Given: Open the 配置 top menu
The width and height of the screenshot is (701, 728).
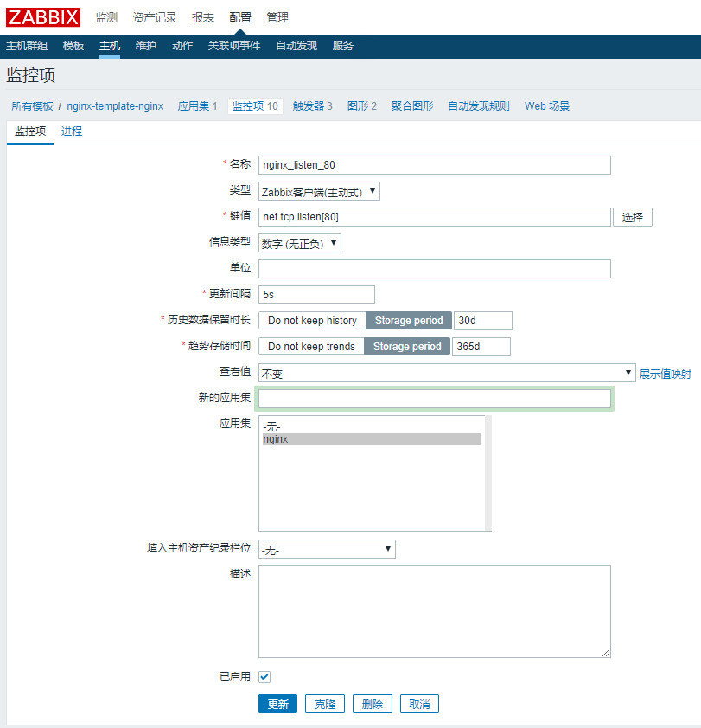Looking at the screenshot, I should (x=240, y=17).
